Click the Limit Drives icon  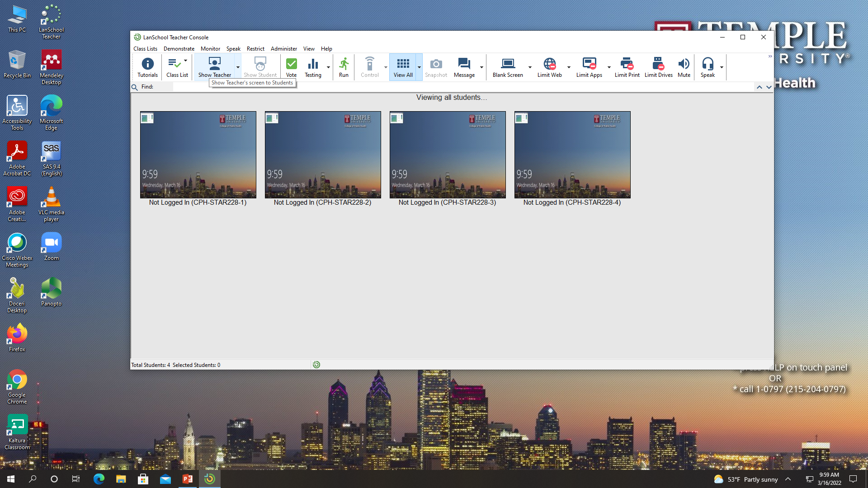658,67
